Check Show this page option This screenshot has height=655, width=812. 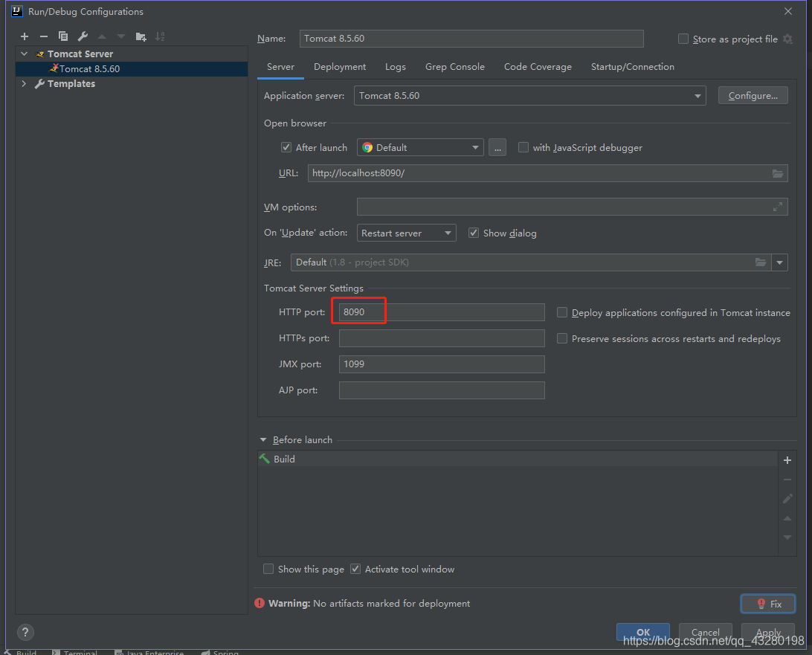(268, 569)
